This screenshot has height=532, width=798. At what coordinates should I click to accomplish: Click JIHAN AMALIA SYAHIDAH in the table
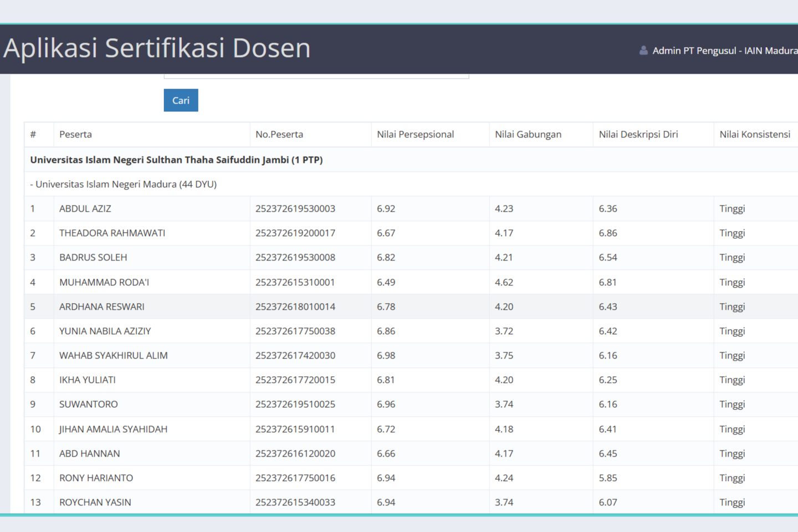(114, 429)
